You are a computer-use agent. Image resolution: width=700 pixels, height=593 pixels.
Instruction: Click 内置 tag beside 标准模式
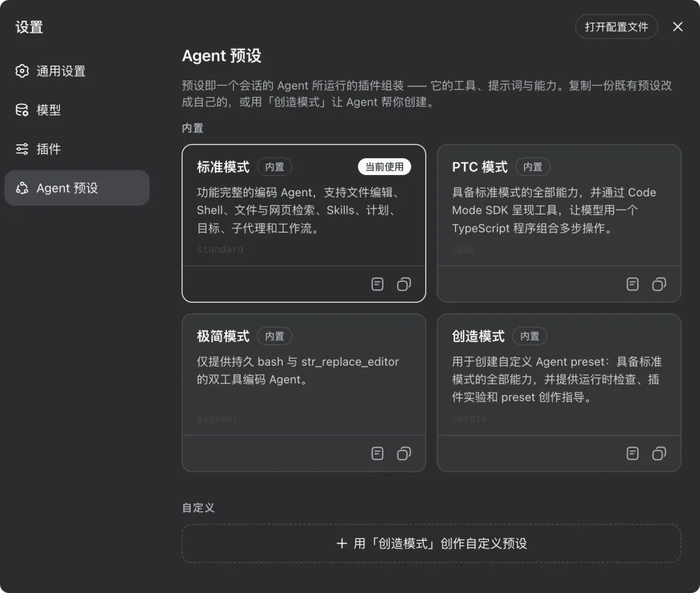click(x=275, y=167)
